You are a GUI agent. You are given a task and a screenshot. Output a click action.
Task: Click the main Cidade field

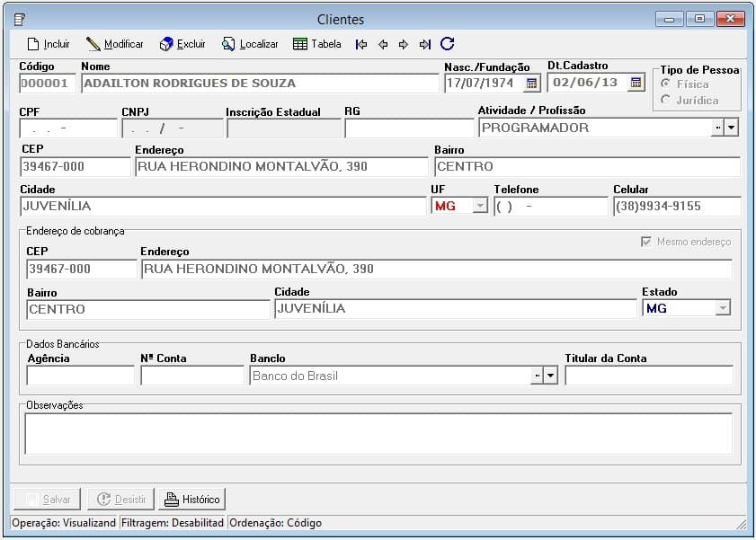point(223,206)
